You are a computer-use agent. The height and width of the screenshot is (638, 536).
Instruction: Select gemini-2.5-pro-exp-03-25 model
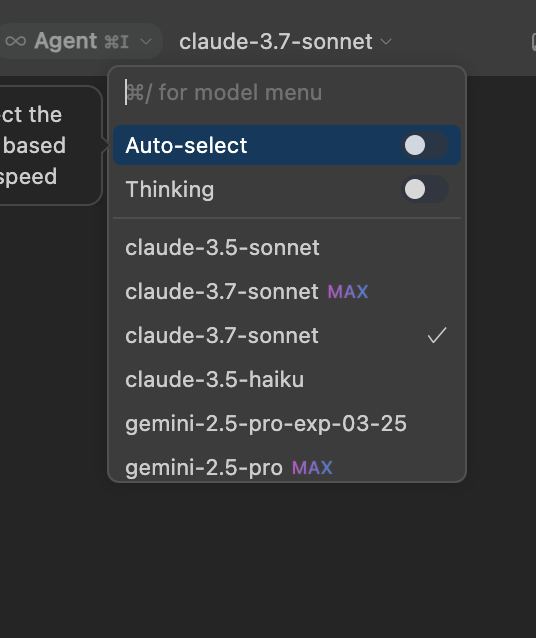[287, 424]
